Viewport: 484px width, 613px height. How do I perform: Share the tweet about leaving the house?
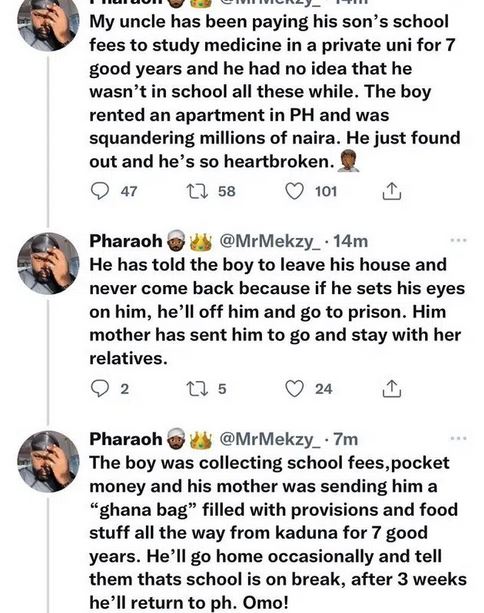click(x=391, y=389)
